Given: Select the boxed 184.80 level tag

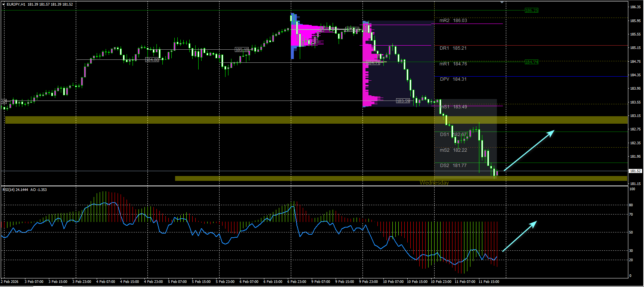Looking at the screenshot, I should [x=152, y=60].
